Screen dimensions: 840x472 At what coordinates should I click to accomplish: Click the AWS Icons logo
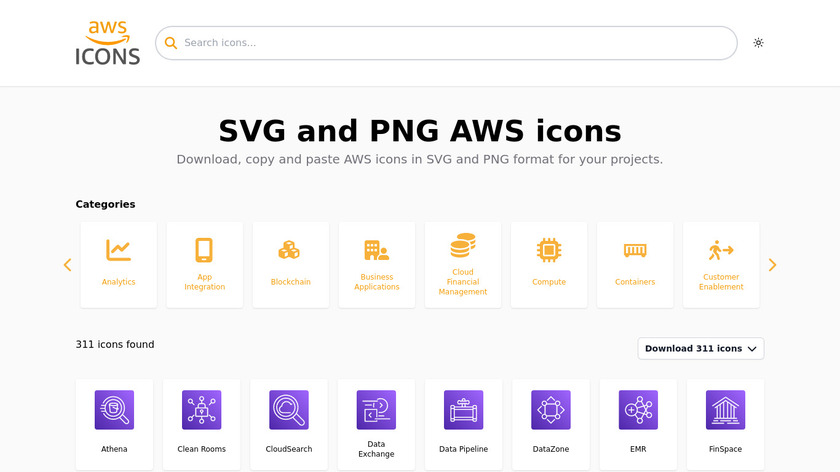click(108, 43)
